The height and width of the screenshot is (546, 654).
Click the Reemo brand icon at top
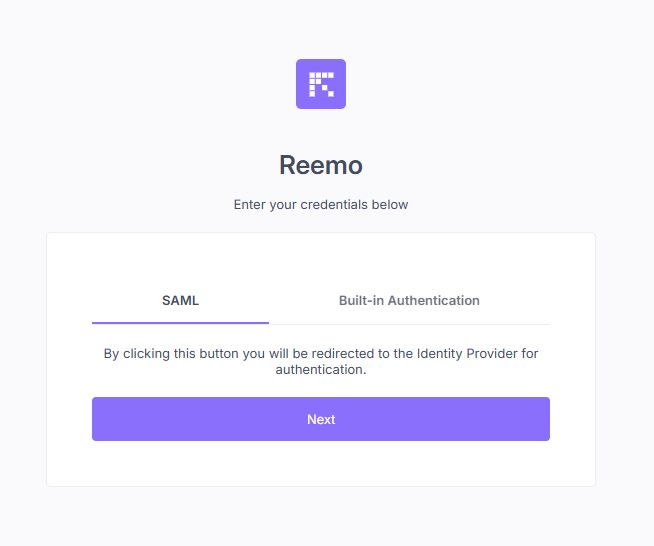(x=321, y=84)
